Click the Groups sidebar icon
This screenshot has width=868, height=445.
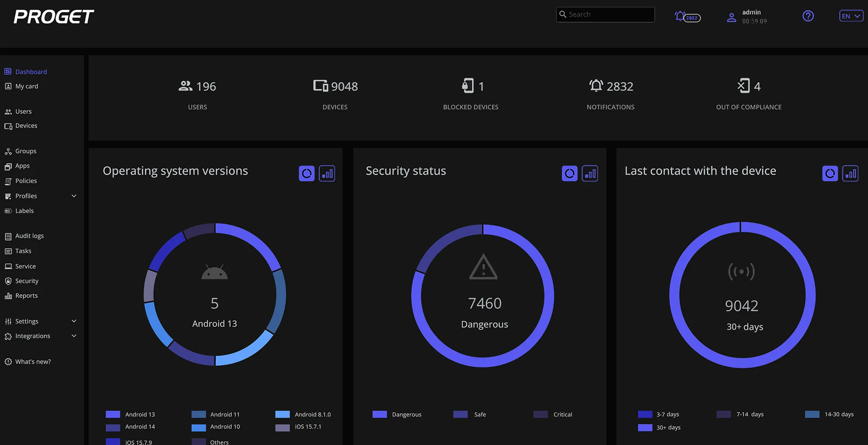click(x=8, y=151)
